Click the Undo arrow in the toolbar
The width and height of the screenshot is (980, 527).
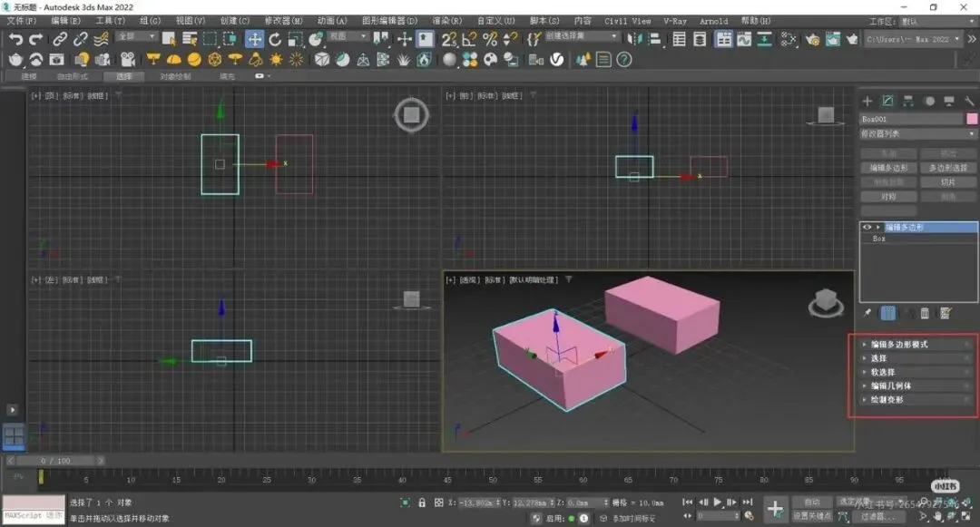(15, 39)
